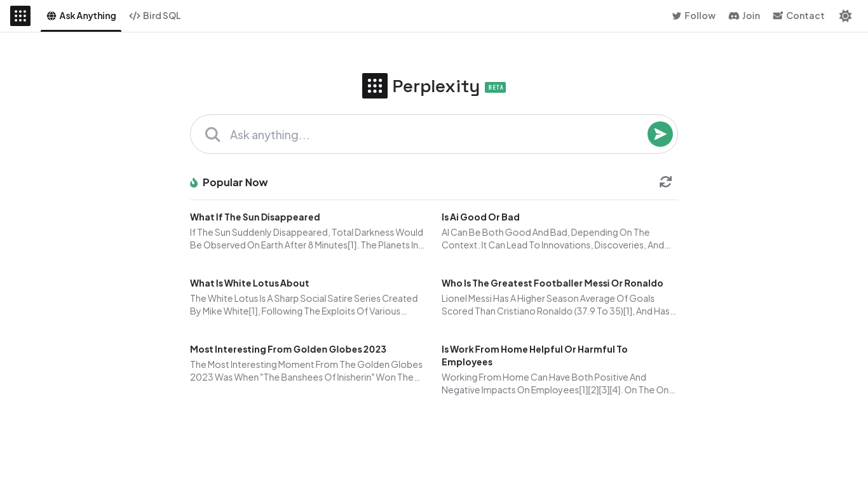Viewport: 868px width, 488px height.
Task: Open the Messi or Ronaldo question
Action: pyautogui.click(x=552, y=283)
